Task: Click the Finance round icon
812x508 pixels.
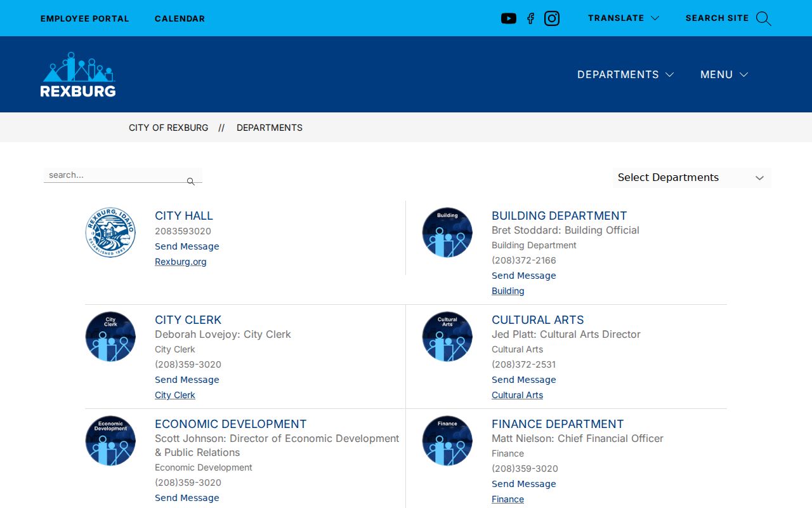Action: (447, 441)
